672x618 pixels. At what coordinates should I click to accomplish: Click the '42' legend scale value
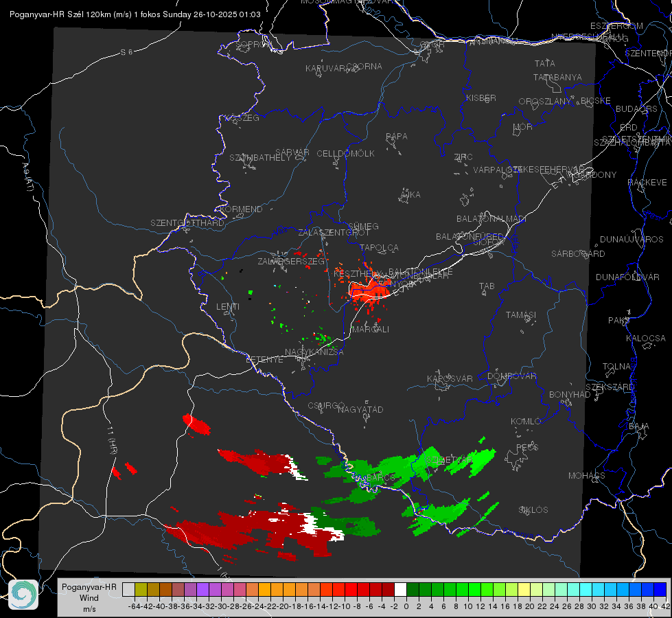pyautogui.click(x=666, y=606)
